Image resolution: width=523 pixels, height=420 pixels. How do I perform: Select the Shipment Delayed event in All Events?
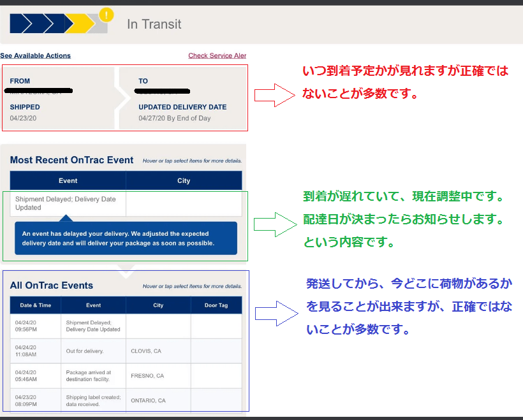(93, 326)
